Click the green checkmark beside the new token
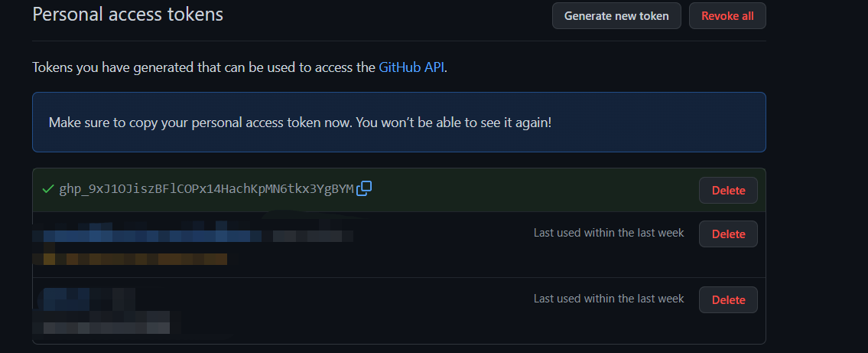Image resolution: width=868 pixels, height=353 pixels. (x=48, y=190)
